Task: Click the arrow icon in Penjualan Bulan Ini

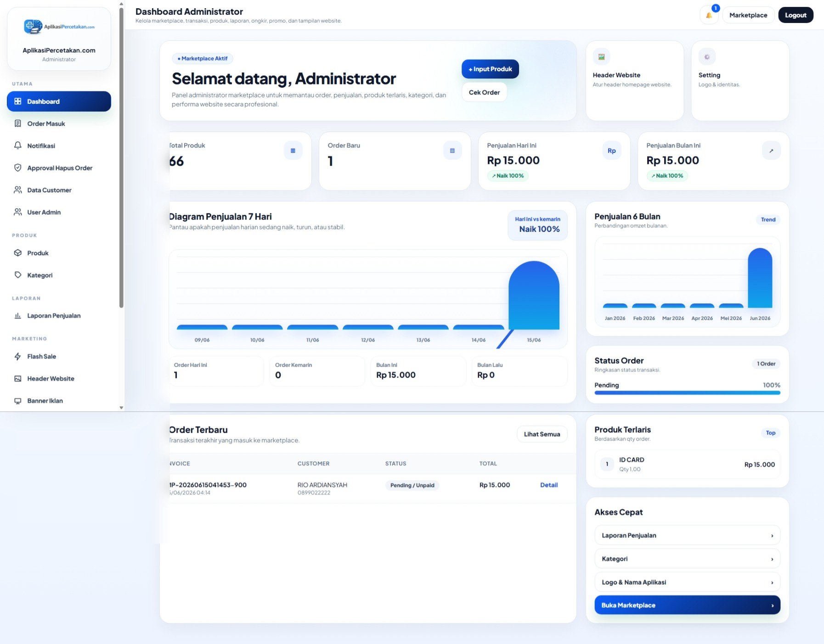Action: pyautogui.click(x=771, y=151)
